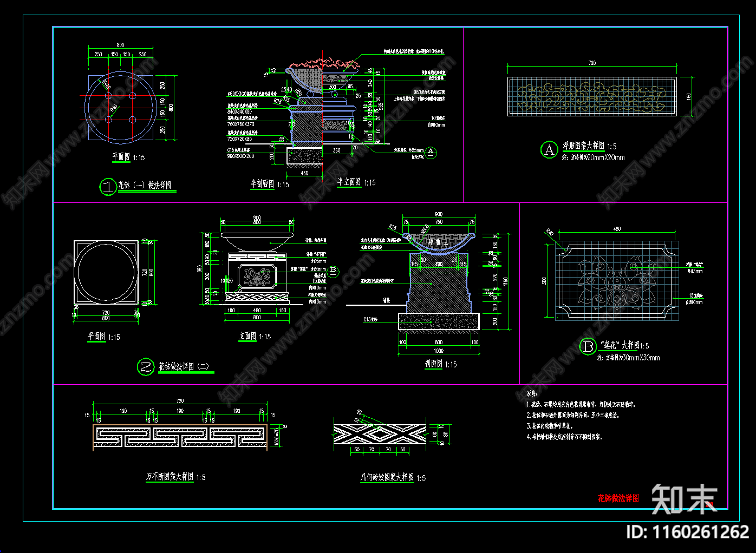Select the '花钵 (一) 做法详图' title text

point(145,186)
